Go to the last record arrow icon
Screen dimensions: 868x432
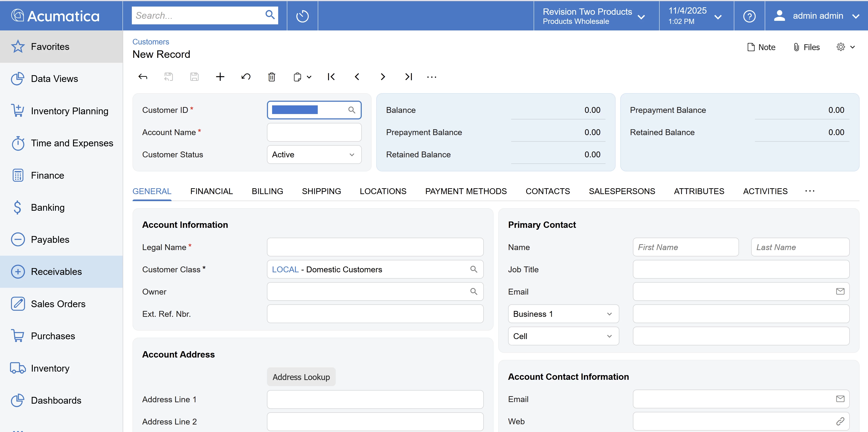pyautogui.click(x=408, y=77)
